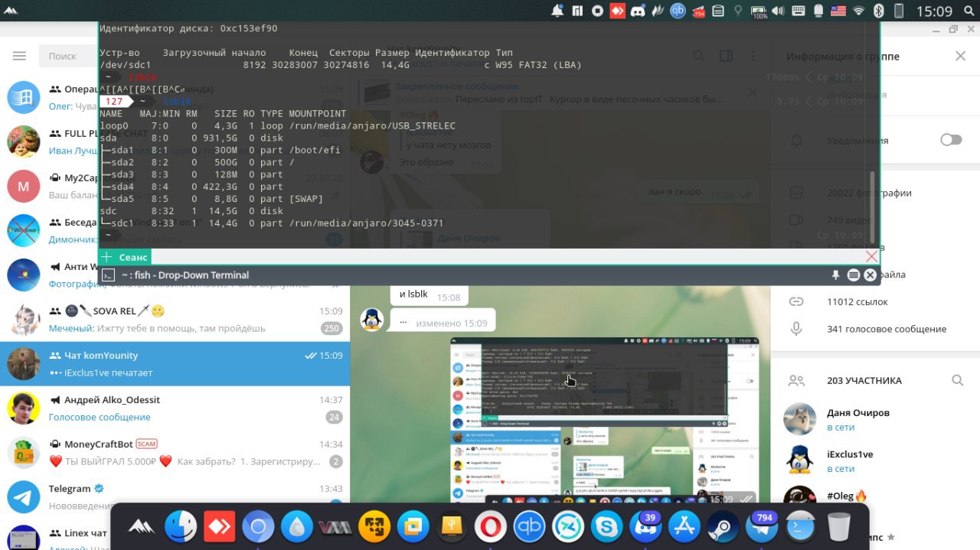Image resolution: width=980 pixels, height=550 pixels.
Task: Open the MoneyCraftBot chat
Action: [175, 453]
